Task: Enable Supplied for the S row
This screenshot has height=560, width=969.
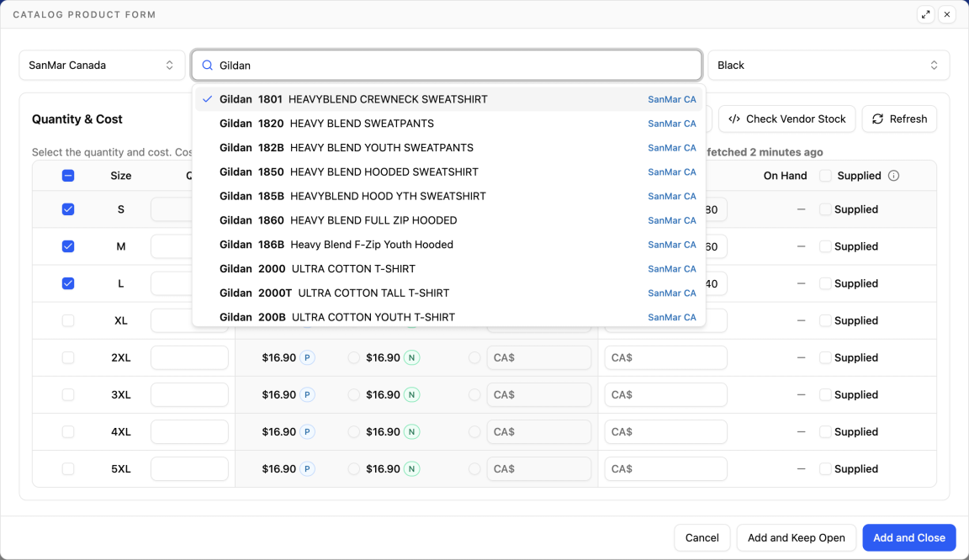Action: pos(825,209)
